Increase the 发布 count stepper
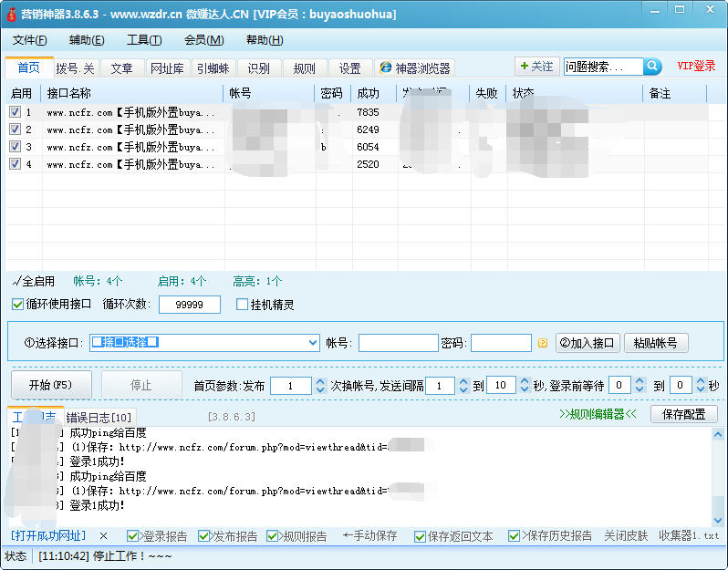Image resolution: width=728 pixels, height=570 pixels. click(x=320, y=381)
